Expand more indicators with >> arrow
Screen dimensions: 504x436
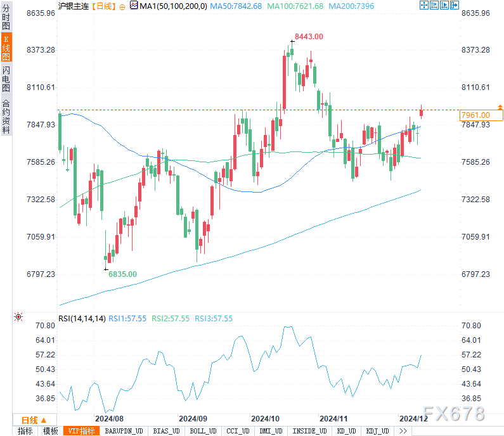403,431
